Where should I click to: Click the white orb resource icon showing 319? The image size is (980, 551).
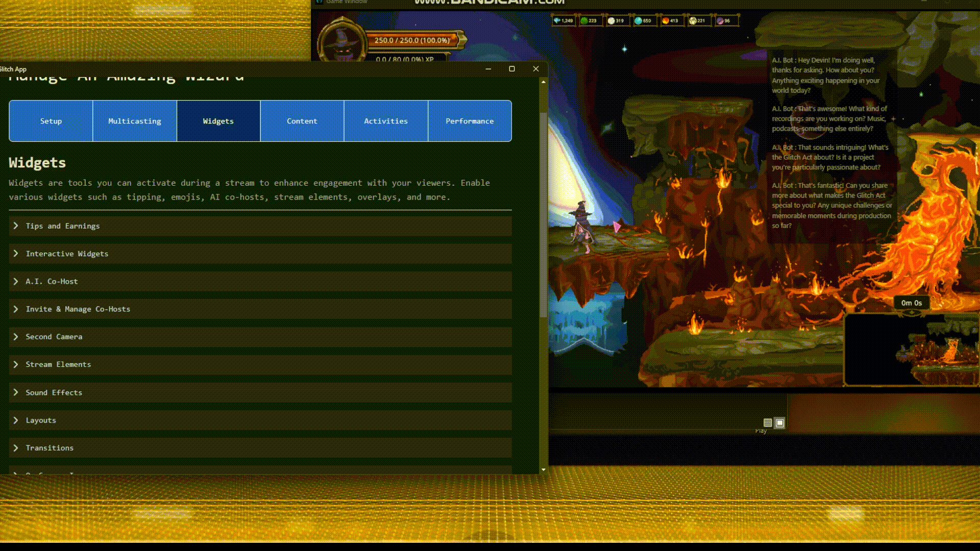click(611, 20)
